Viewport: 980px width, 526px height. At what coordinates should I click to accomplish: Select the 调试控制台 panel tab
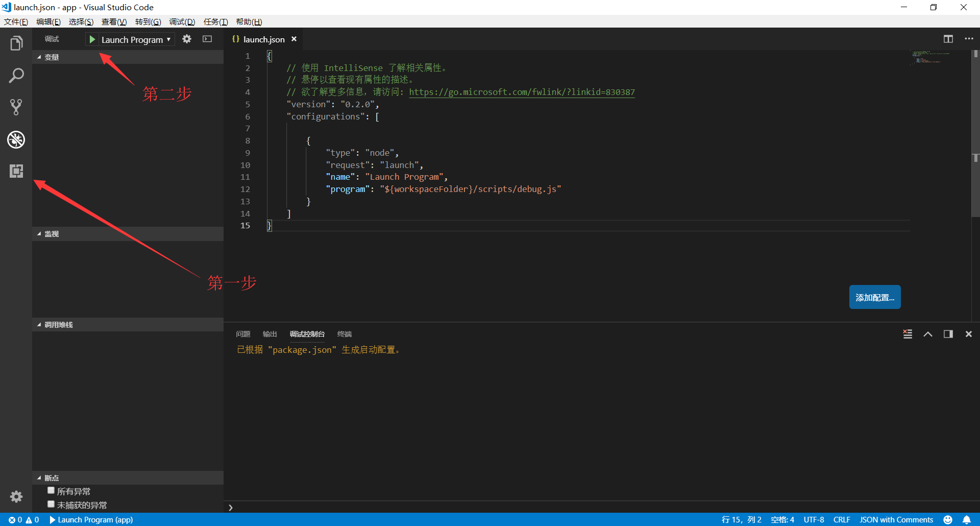307,334
